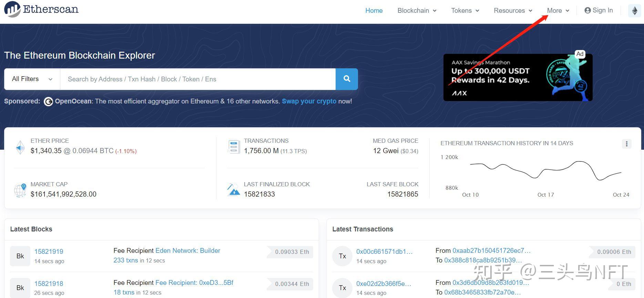Image resolution: width=644 pixels, height=298 pixels.
Task: Click the Market Cap globe icon
Action: (20, 190)
